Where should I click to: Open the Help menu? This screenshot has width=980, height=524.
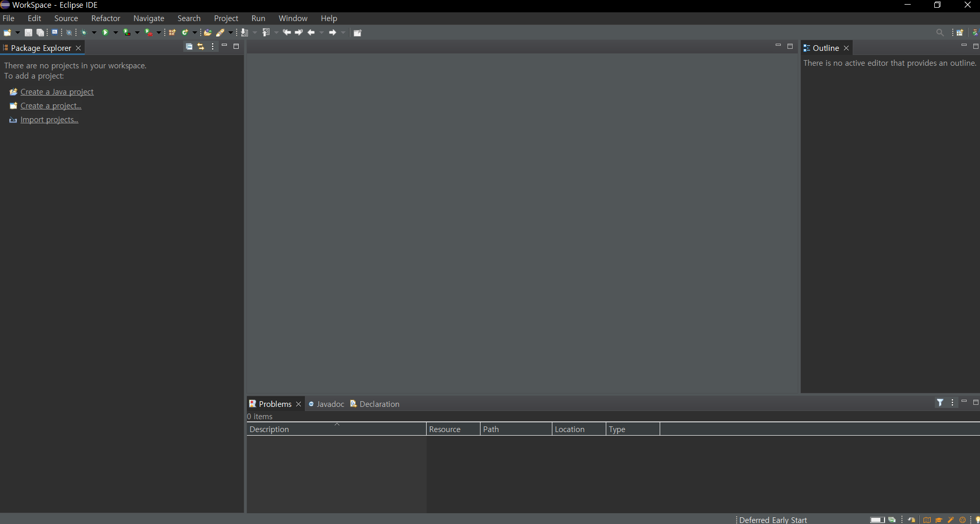[x=329, y=18]
